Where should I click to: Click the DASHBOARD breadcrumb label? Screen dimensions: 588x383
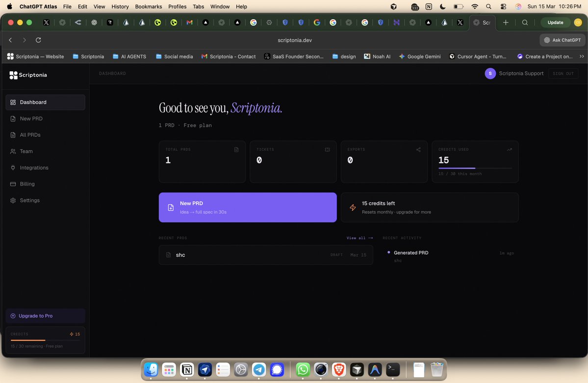coord(112,74)
